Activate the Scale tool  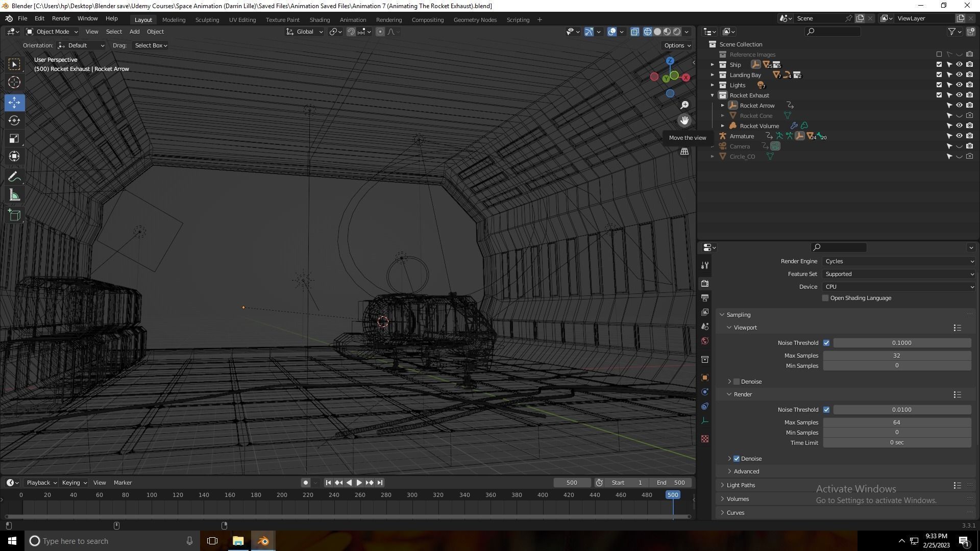[x=14, y=138]
